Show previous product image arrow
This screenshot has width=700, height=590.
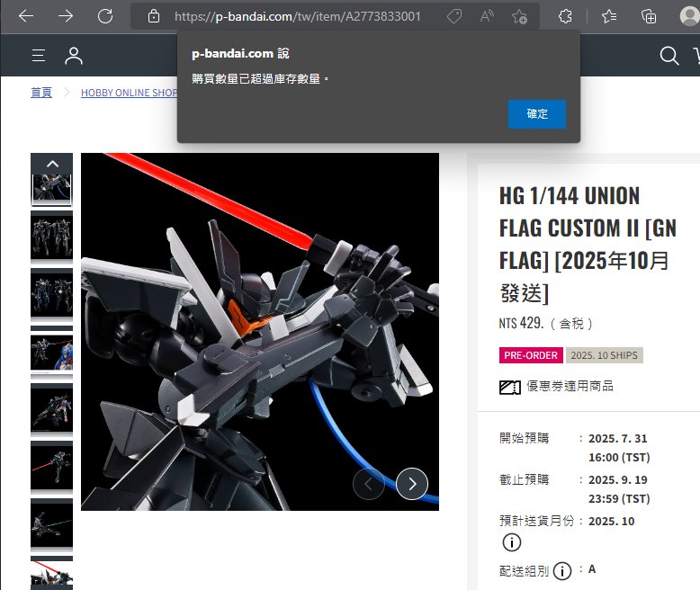pos(369,483)
